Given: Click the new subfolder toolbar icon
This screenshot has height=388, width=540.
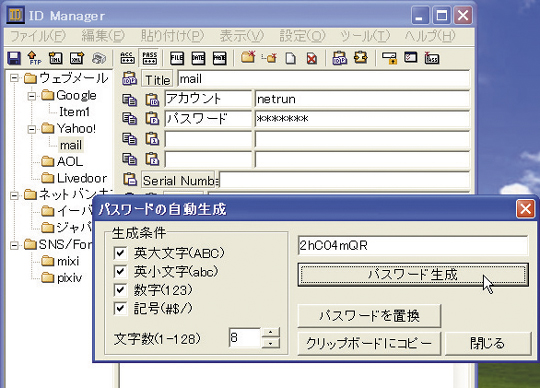Looking at the screenshot, I should tap(269, 58).
